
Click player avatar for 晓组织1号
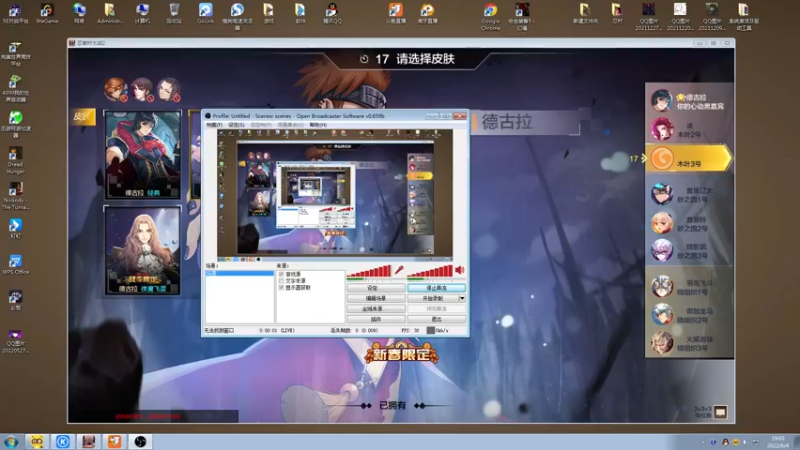click(662, 287)
